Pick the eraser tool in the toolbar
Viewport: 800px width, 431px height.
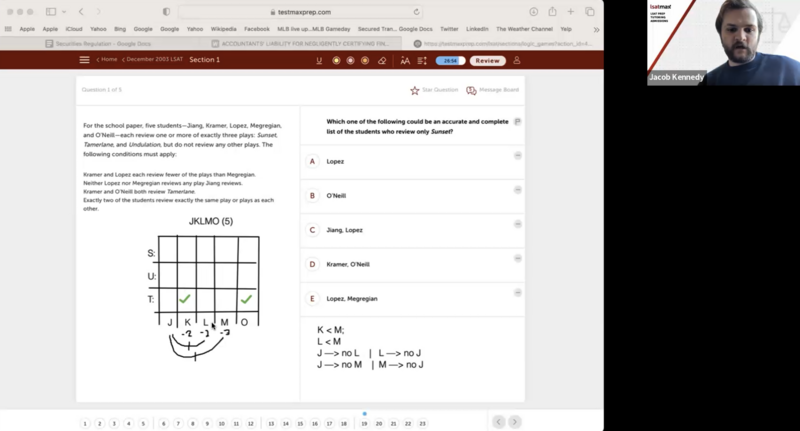[x=382, y=61]
